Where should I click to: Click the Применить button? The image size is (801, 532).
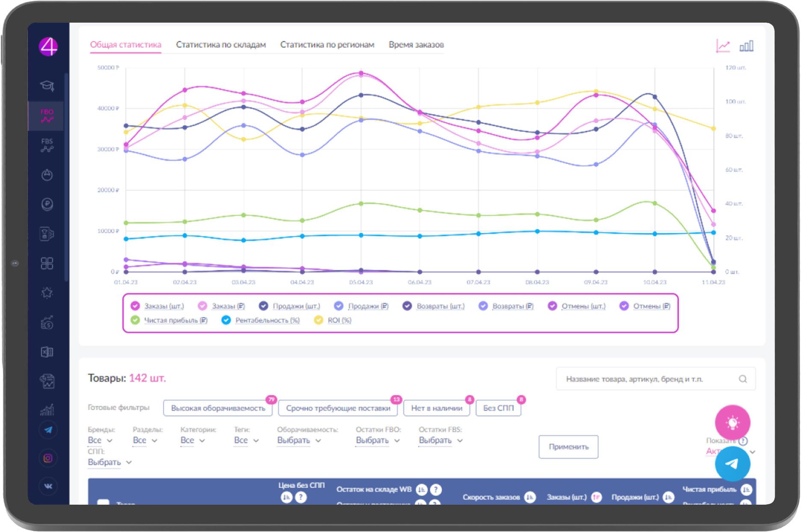coord(568,447)
